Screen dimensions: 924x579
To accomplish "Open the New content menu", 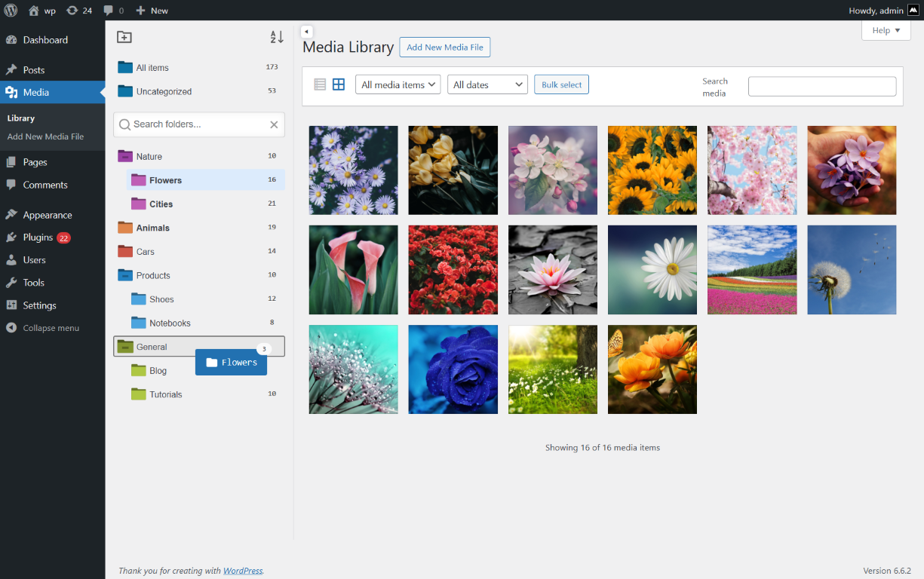I will point(152,11).
